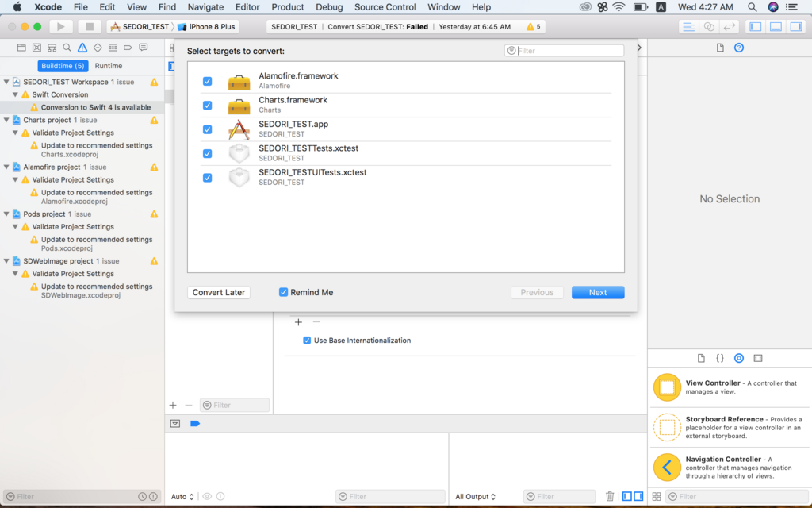
Task: Uncheck the Alamofire.framework target checkbox
Action: [207, 82]
